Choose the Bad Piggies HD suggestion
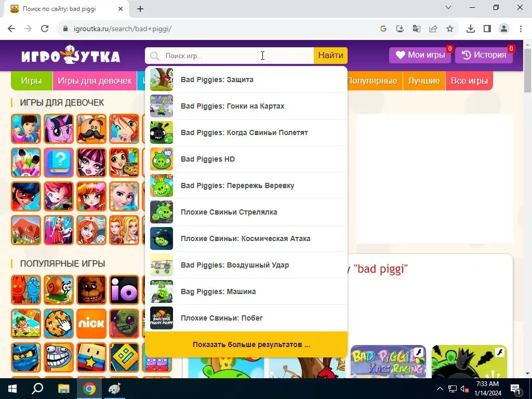Viewport: 532px width, 399px height. coord(246,159)
